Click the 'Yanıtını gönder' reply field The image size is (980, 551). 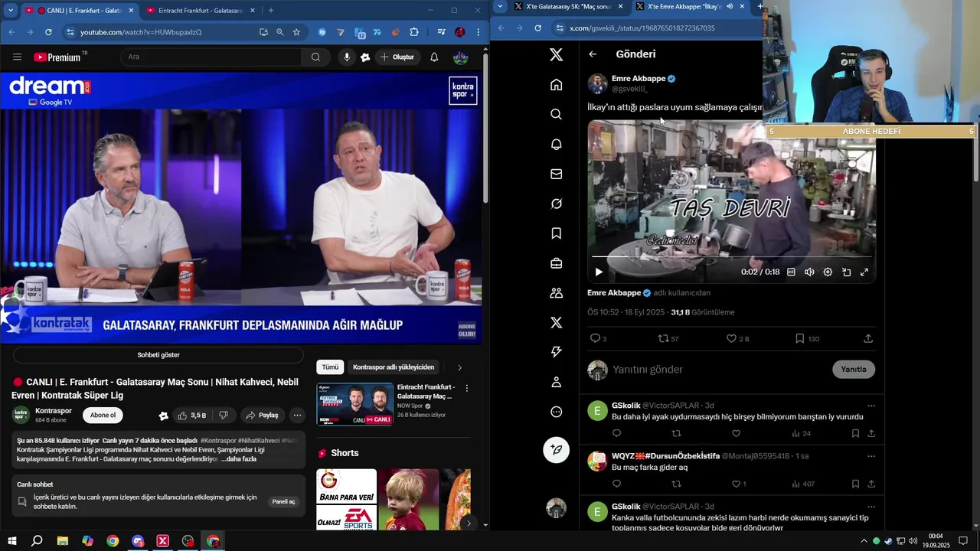coord(718,370)
